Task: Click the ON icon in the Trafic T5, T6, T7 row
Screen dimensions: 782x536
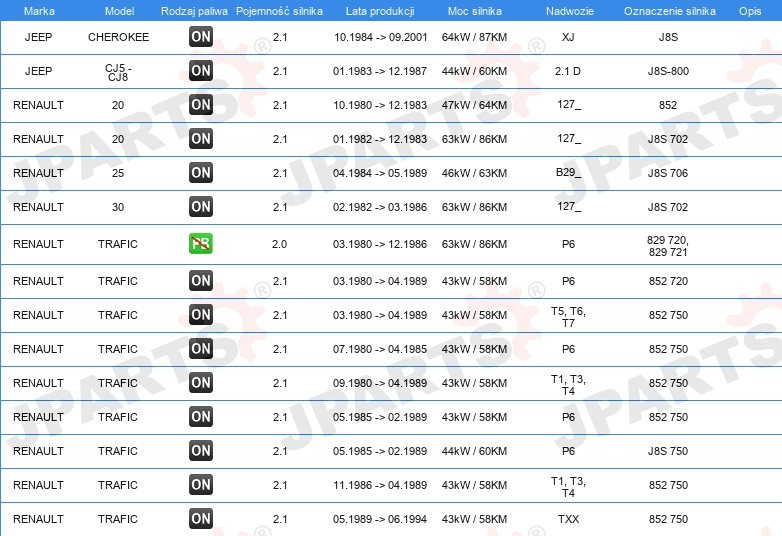Action: coord(201,315)
